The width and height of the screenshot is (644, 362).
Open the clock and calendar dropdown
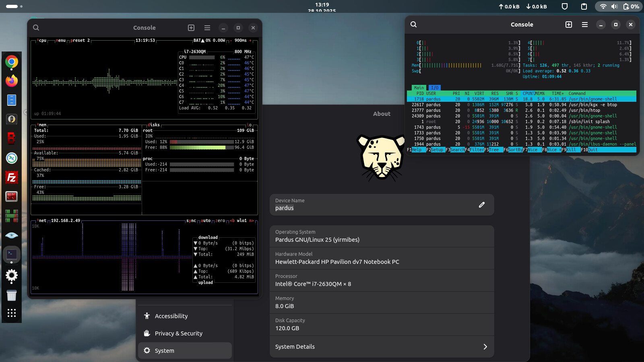tap(322, 6)
